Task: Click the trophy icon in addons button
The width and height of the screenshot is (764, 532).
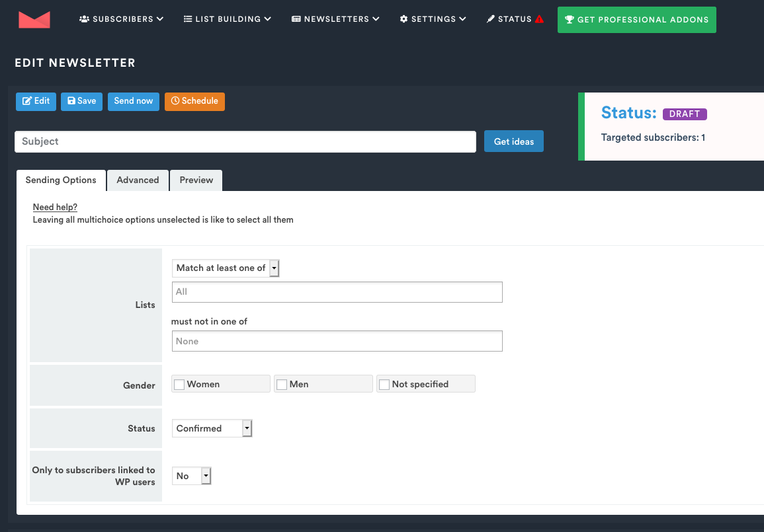Action: (570, 20)
